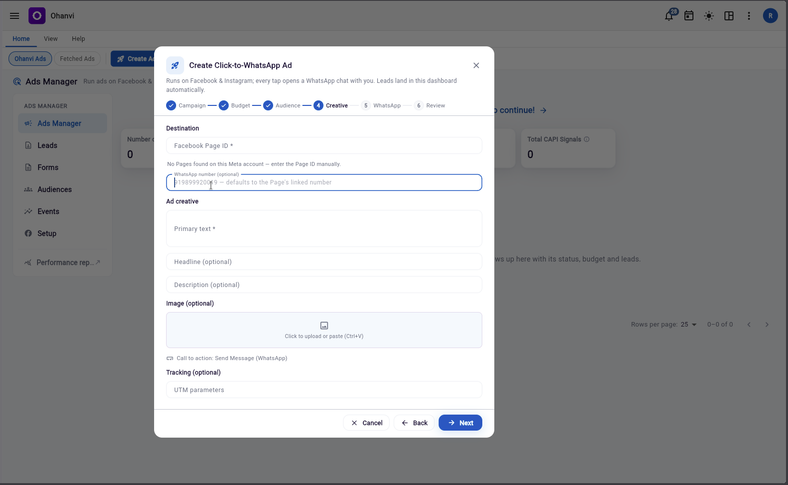
Task: Click the UTM parameters field
Action: (324, 390)
